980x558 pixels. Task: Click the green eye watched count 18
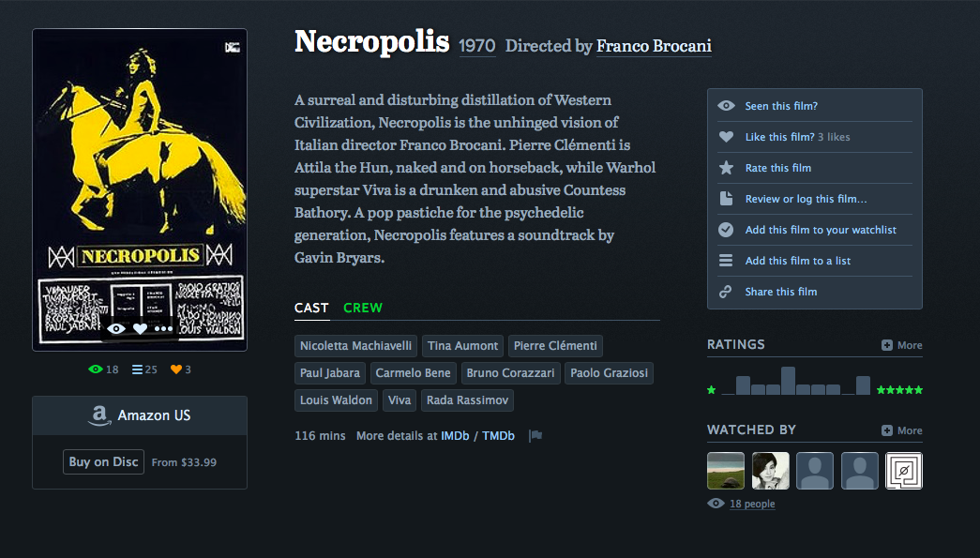(x=103, y=369)
